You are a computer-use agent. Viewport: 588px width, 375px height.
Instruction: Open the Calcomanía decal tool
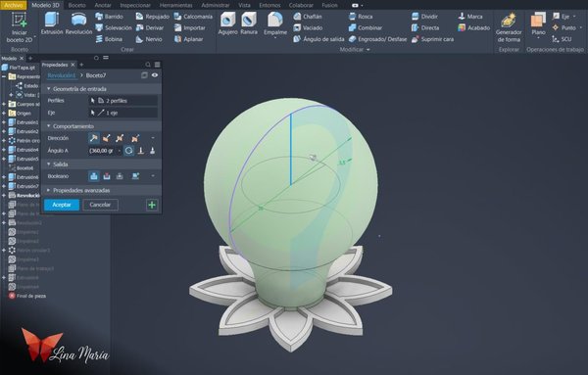click(x=193, y=17)
